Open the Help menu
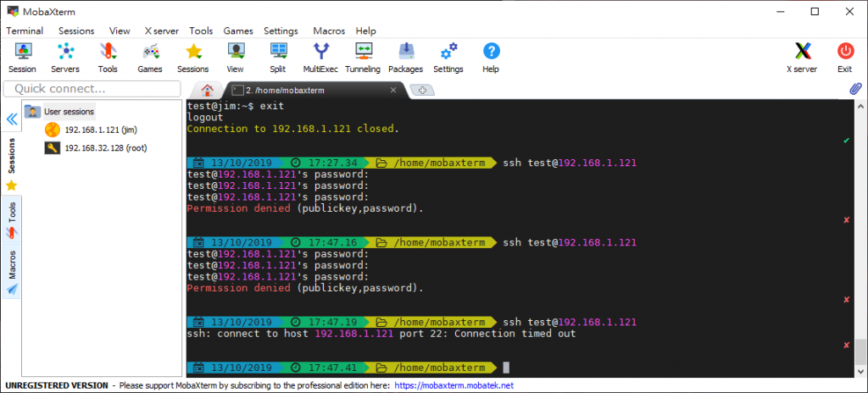This screenshot has height=393, width=868. (366, 31)
